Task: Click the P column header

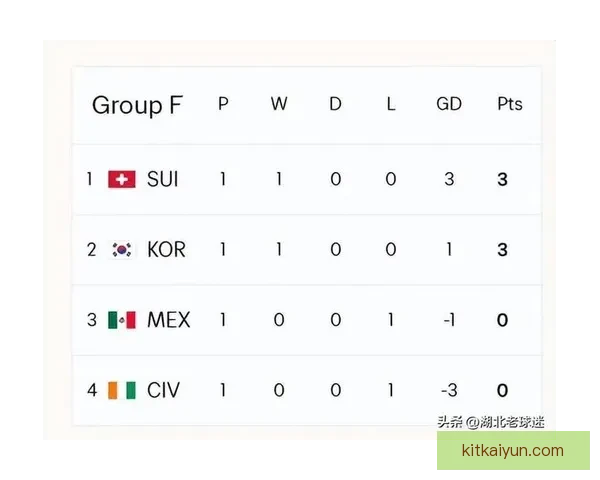Action: [x=223, y=104]
